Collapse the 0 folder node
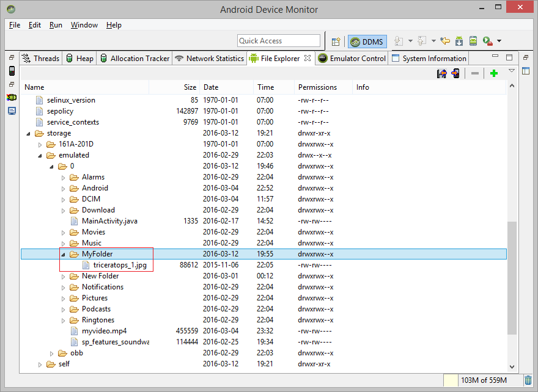 tap(52, 167)
